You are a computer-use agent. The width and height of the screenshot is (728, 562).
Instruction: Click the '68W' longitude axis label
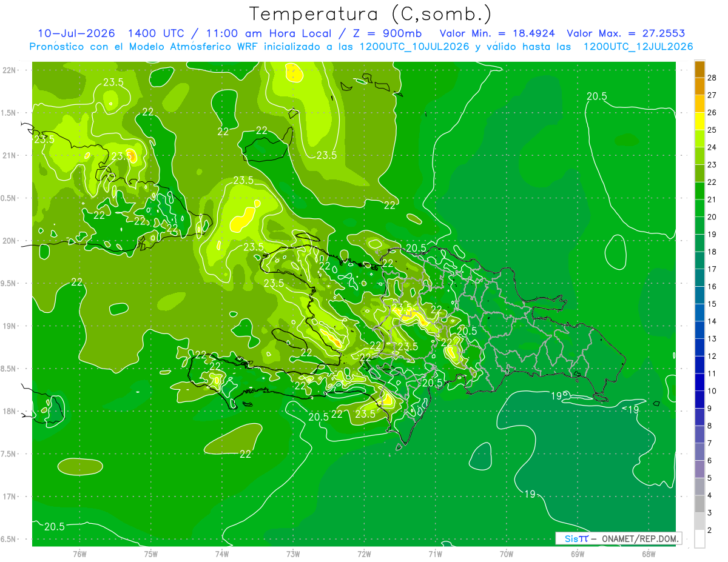[x=648, y=554]
